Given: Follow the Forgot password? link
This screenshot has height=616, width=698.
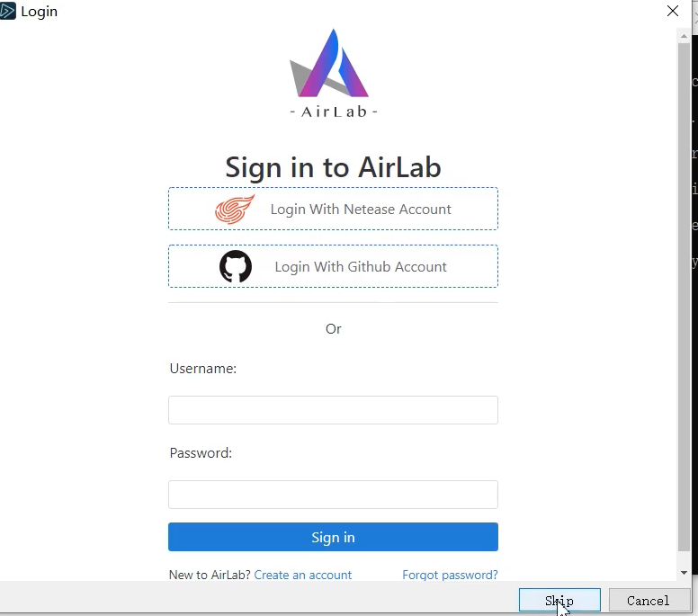Looking at the screenshot, I should (x=450, y=575).
